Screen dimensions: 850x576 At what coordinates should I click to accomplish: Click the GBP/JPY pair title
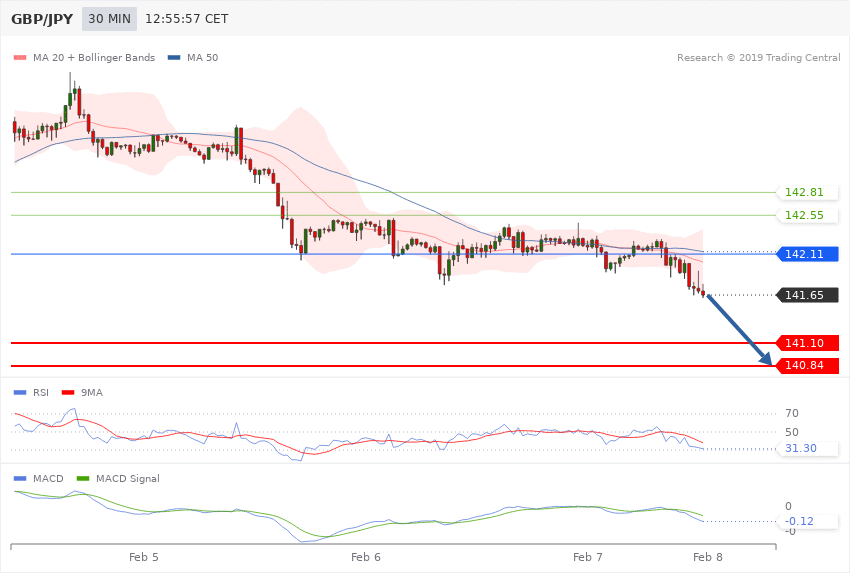point(42,19)
